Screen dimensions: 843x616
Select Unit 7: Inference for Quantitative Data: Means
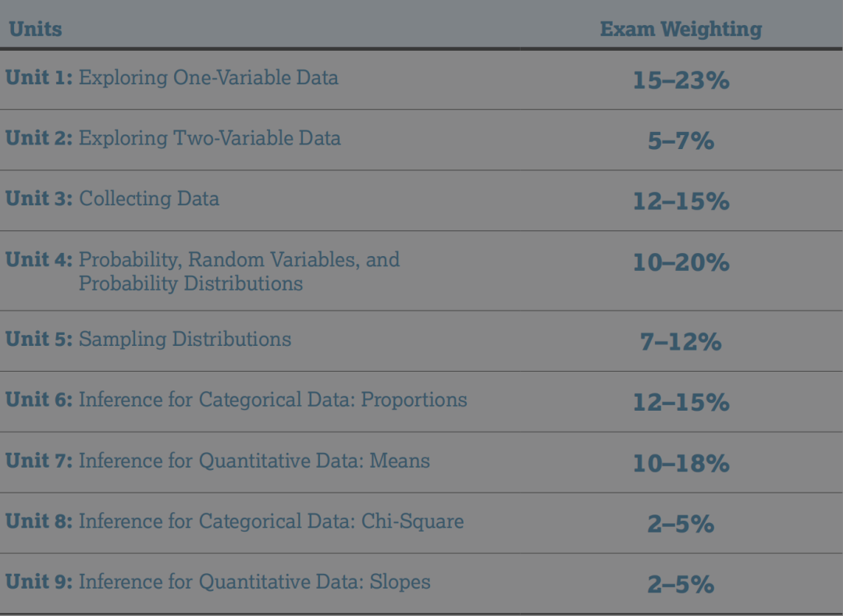coord(217,461)
